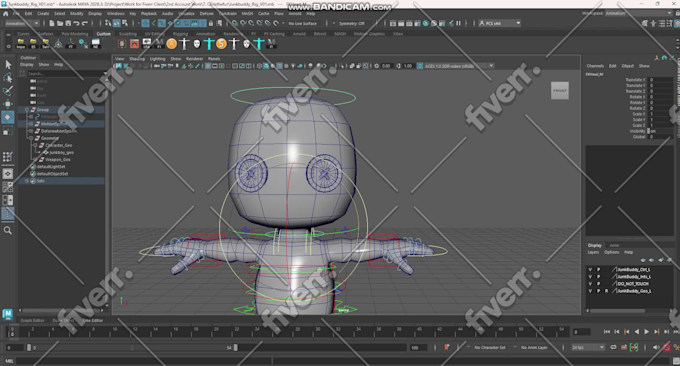Screen dimensions: 680x366
Task: Click the red-orange window shelf icon
Action: click(134, 43)
